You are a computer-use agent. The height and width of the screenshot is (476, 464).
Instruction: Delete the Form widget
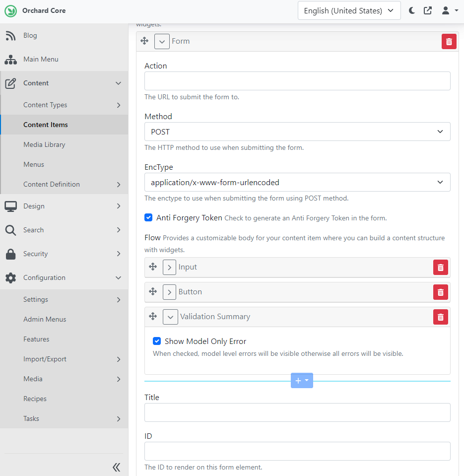click(449, 42)
